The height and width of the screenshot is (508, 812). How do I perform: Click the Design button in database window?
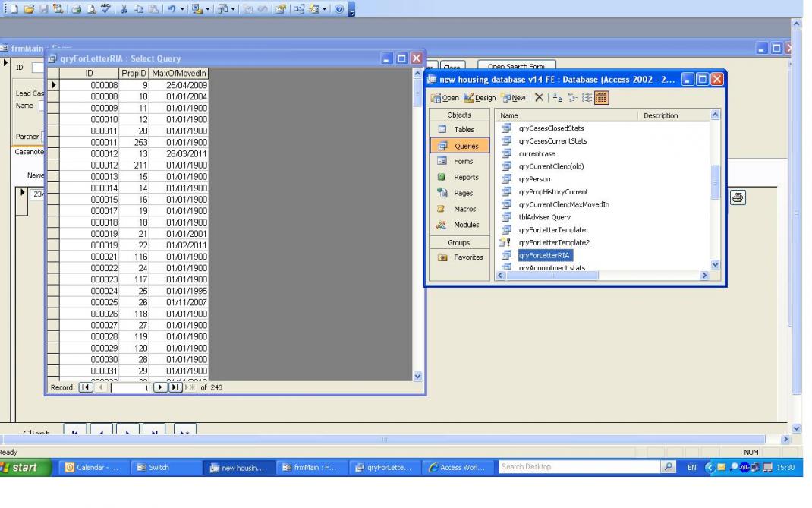coord(480,97)
